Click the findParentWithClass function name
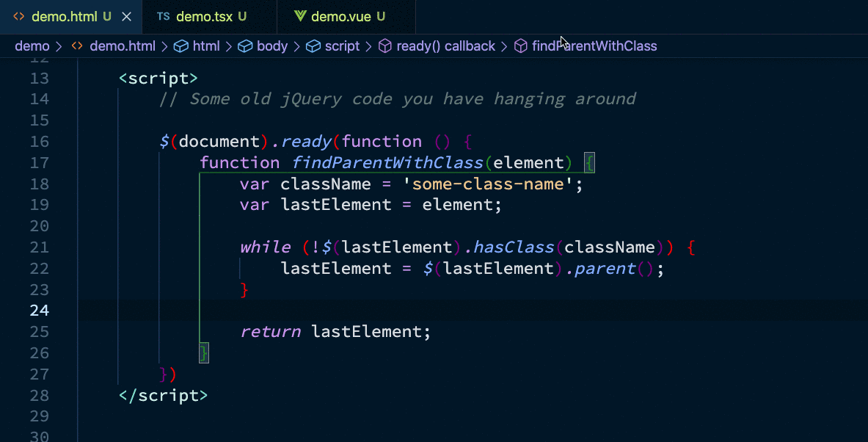This screenshot has height=442, width=868. pos(387,163)
